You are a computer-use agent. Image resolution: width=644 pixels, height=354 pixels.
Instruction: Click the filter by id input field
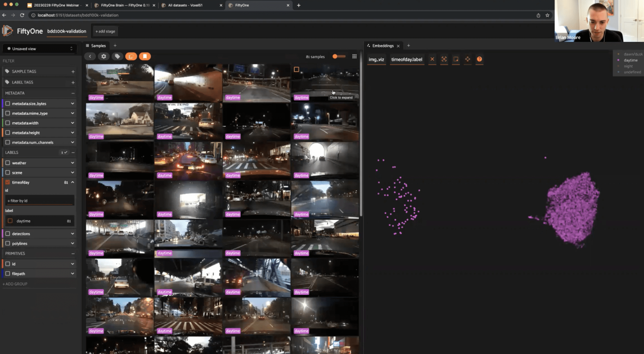click(x=40, y=201)
